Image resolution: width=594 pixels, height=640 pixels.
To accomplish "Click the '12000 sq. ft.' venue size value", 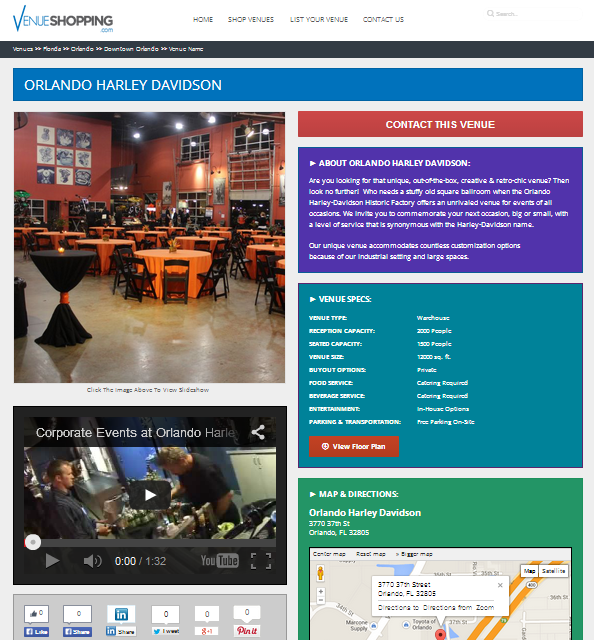I will (x=434, y=357).
